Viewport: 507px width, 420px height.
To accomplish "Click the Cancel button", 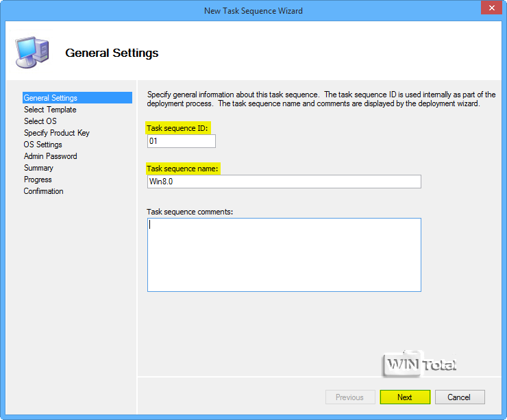I will coord(459,397).
